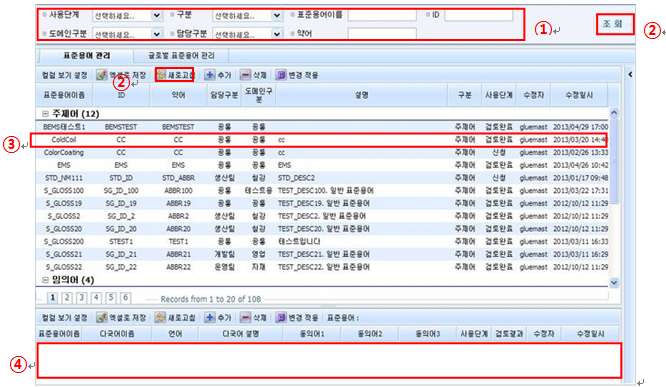This screenshot has height=387, width=666.
Task: Focus the ID search field
Action: [x=479, y=15]
